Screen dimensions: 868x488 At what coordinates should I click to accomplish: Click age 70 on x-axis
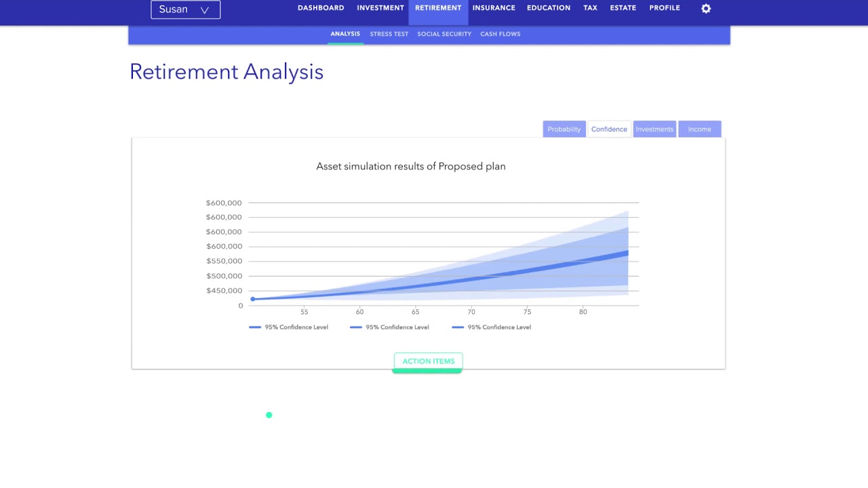(x=471, y=312)
